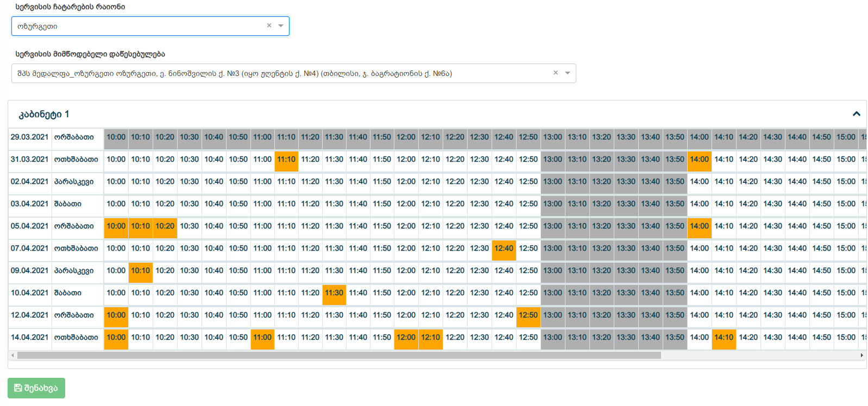Open the service region dropdown arrow
The height and width of the screenshot is (406, 868).
tap(281, 26)
